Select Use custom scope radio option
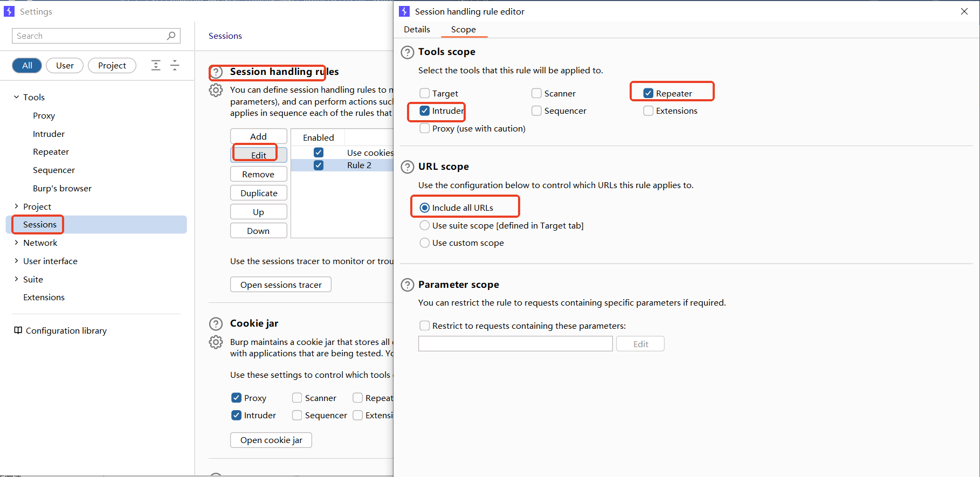980x477 pixels. point(425,243)
